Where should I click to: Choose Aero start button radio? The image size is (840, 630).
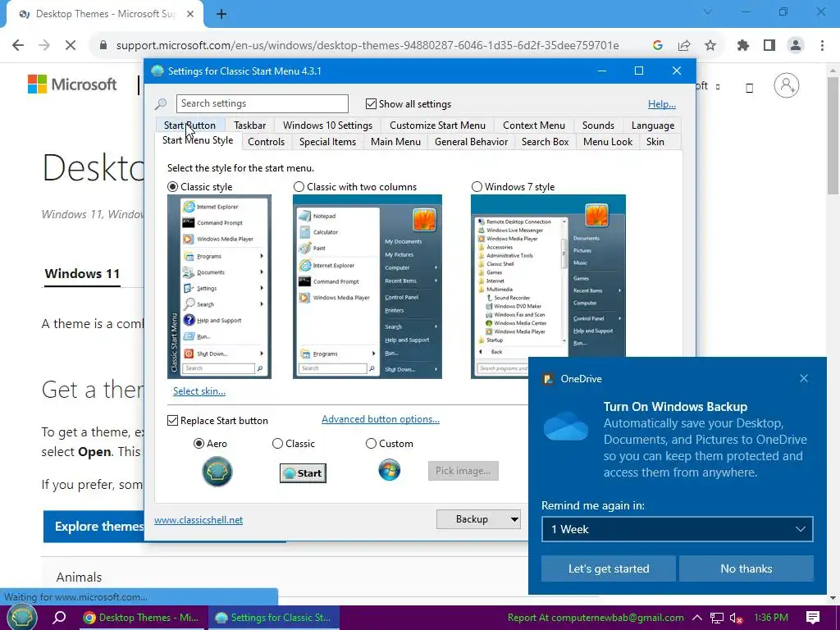[x=199, y=444]
